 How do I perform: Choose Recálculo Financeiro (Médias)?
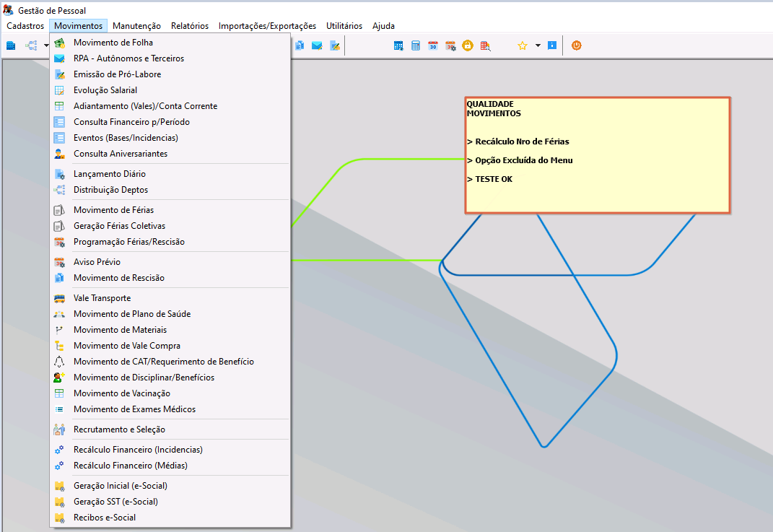[x=170, y=466]
